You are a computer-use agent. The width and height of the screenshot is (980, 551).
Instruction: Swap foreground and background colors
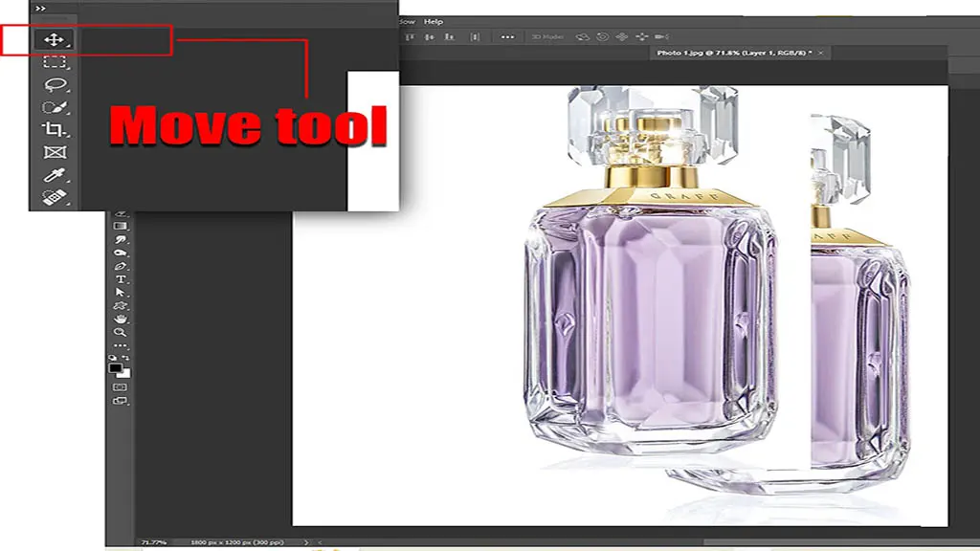(126, 358)
